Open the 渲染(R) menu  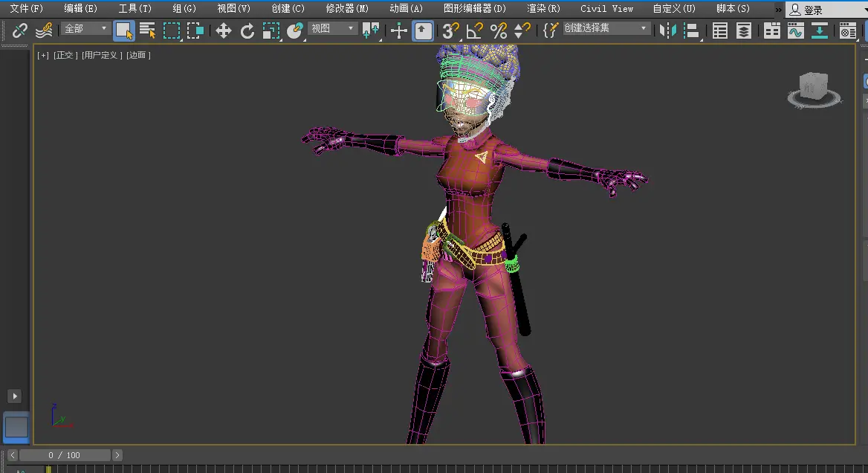point(543,9)
